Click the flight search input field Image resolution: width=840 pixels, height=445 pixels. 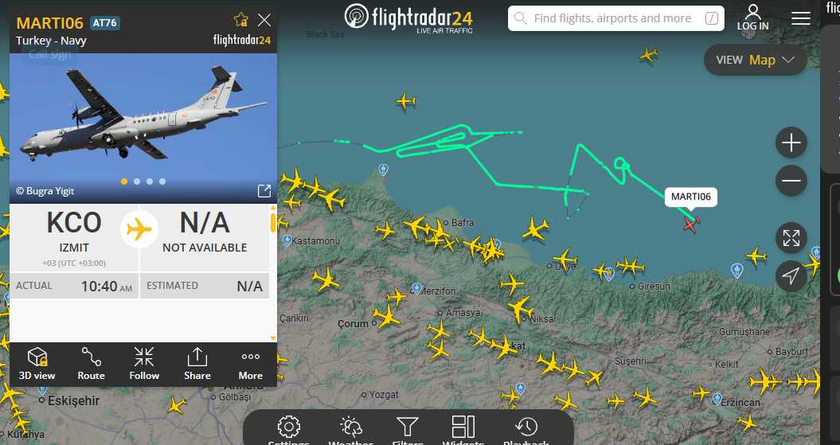pyautogui.click(x=616, y=19)
